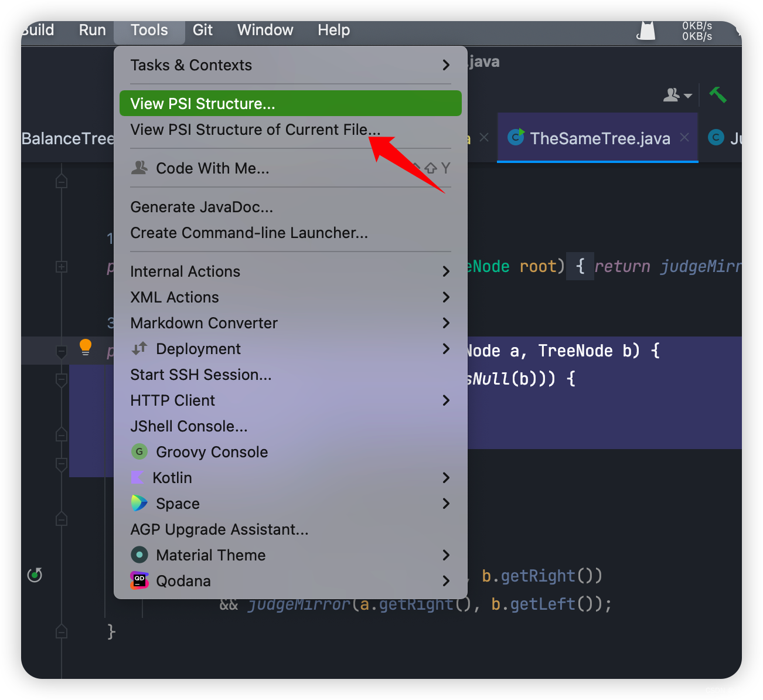The height and width of the screenshot is (700, 763).
Task: Choose View PSI Structure of Current File...
Action: click(291, 130)
